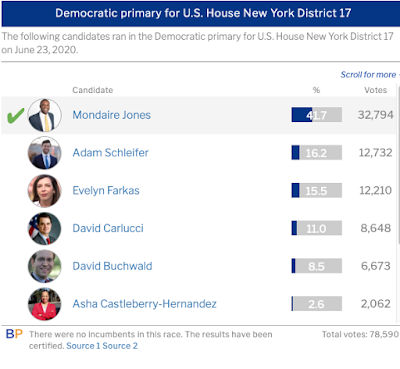The height and width of the screenshot is (369, 400).
Task: Click the 41.7 percentage bar
Action: (317, 115)
